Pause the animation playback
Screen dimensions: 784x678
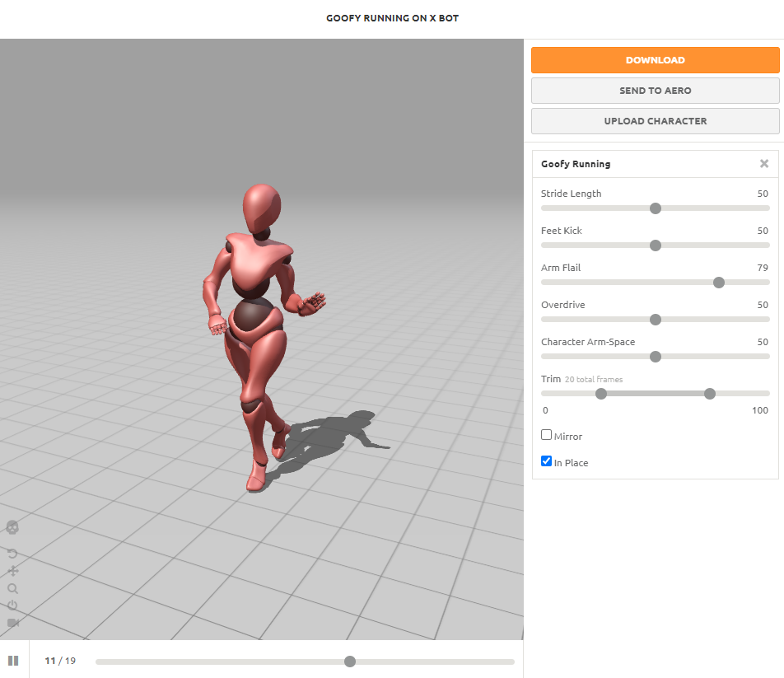(13, 661)
